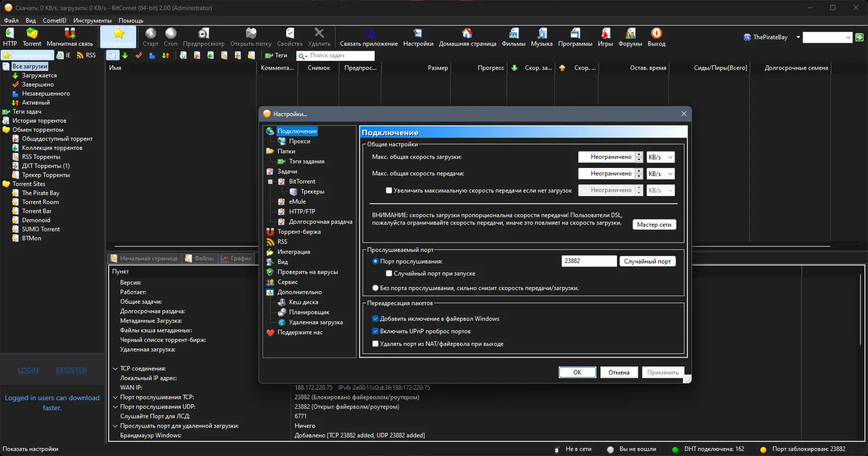Open KB/s unit dropdown for upload speed
868x456 pixels.
660,174
